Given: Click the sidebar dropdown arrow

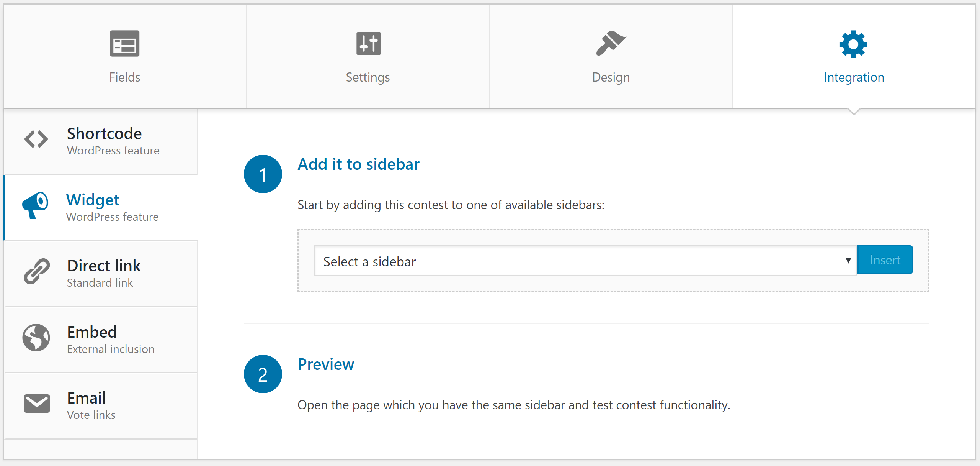Looking at the screenshot, I should click(848, 261).
